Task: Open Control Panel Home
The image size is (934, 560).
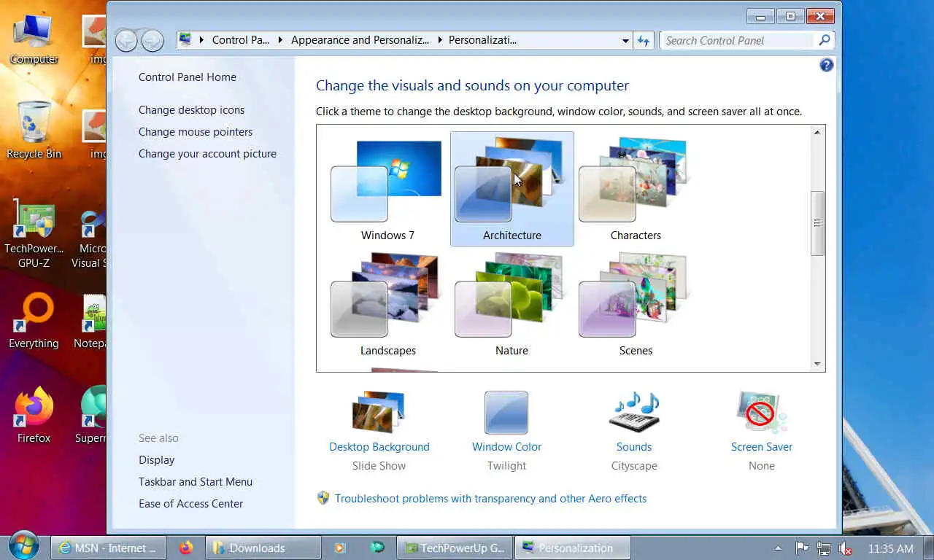Action: tap(188, 77)
